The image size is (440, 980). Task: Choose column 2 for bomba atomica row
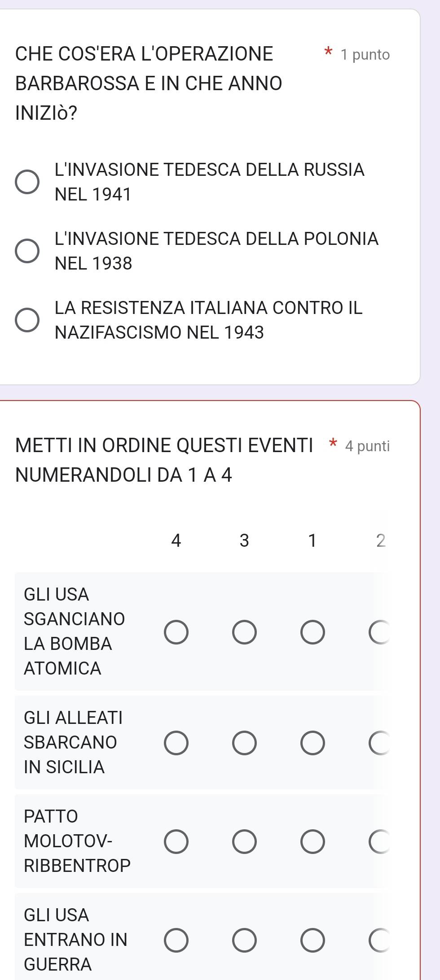pyautogui.click(x=380, y=632)
